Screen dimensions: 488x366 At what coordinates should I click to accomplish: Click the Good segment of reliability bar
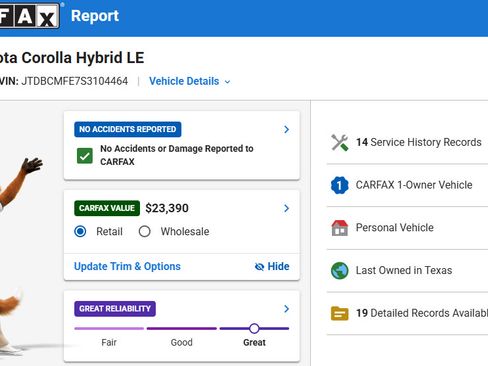tap(182, 328)
